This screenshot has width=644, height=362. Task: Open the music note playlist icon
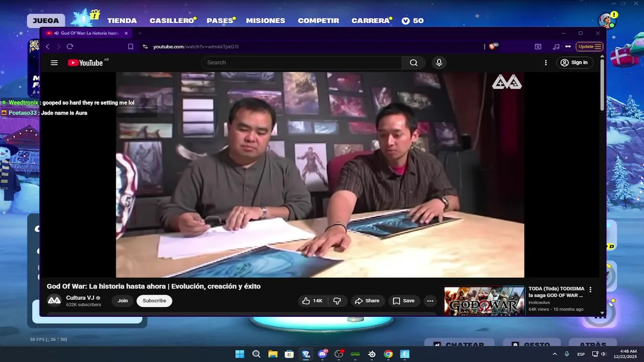tap(556, 47)
